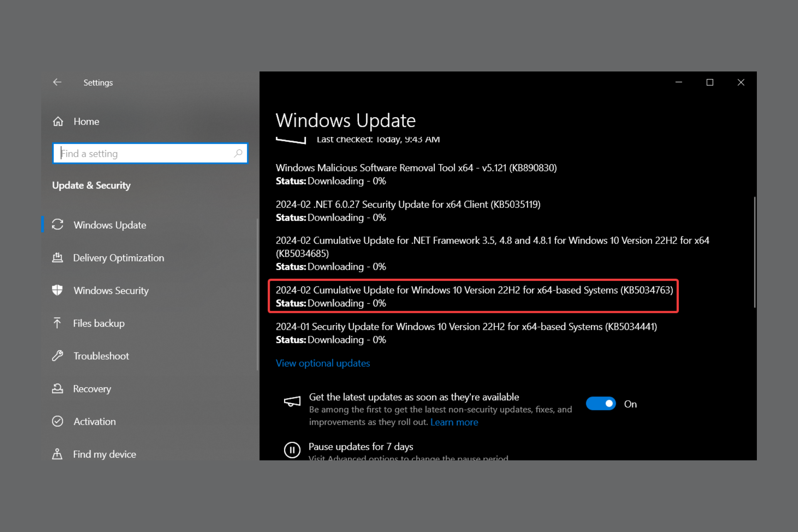Select the 2024-01 Security Update KB5034441
798x532 pixels.
[466, 333]
